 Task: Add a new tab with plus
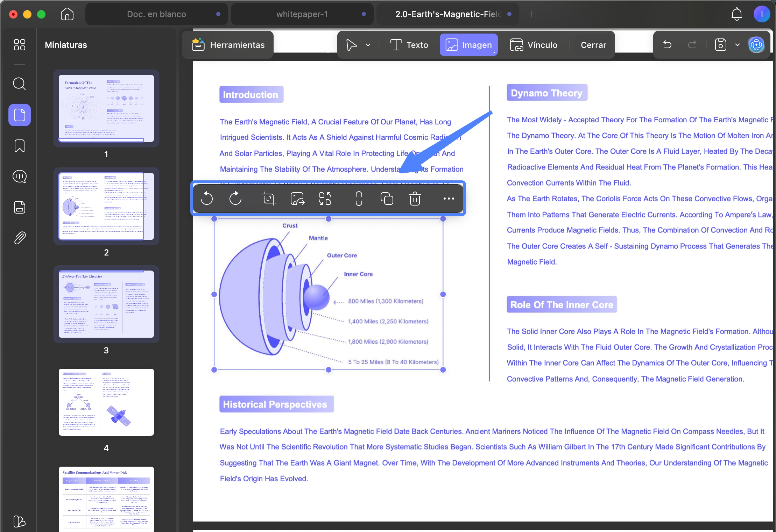point(532,14)
